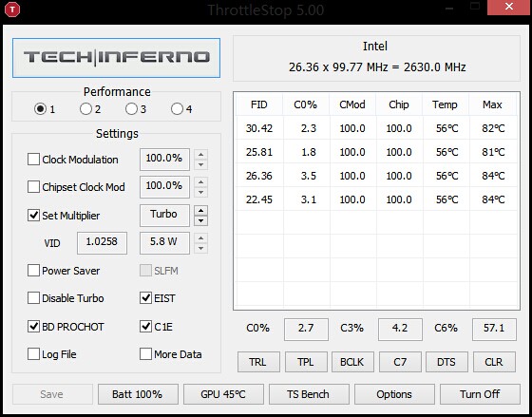Click the ThrottleStop app icon in title bar
532x417 pixels.
point(13,9)
